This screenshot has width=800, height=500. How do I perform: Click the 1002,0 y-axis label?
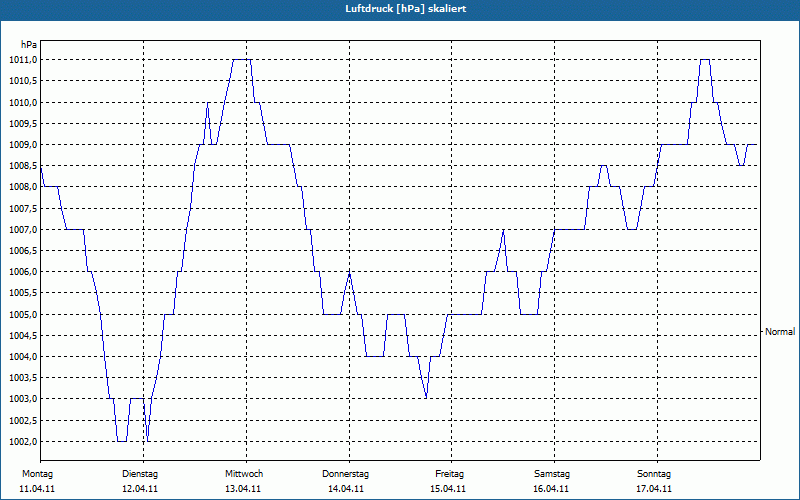coord(23,441)
